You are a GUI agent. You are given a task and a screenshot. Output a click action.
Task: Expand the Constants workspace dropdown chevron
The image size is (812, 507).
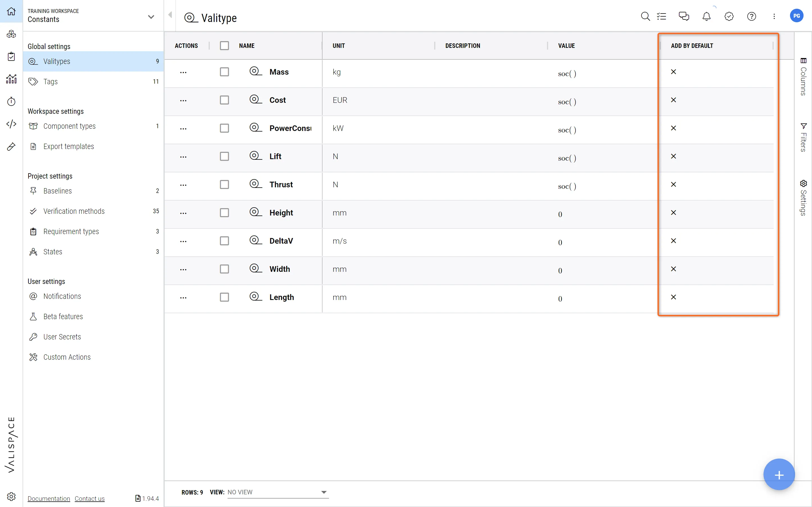(x=151, y=17)
